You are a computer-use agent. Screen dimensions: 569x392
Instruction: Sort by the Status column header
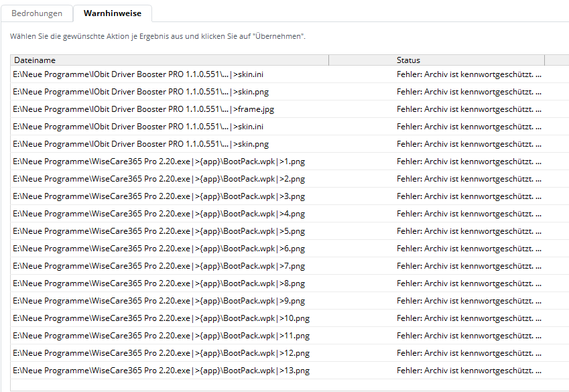coord(437,60)
